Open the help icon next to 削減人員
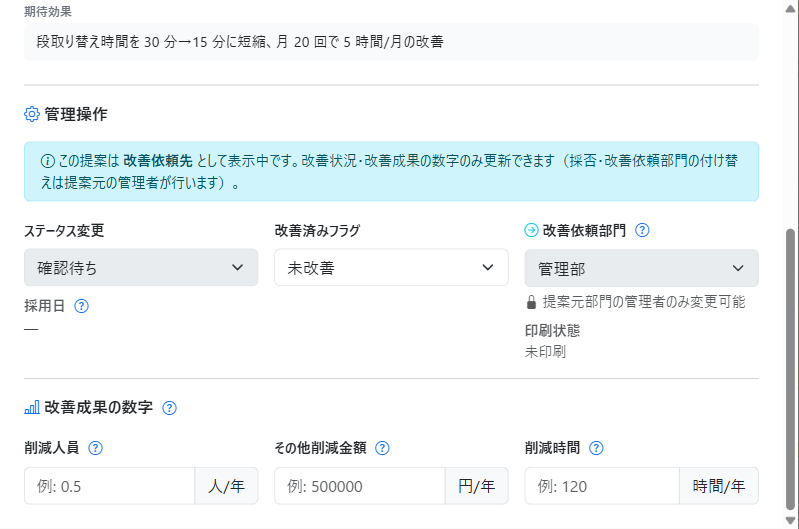Viewport: 799px width, 529px height. click(x=95, y=448)
